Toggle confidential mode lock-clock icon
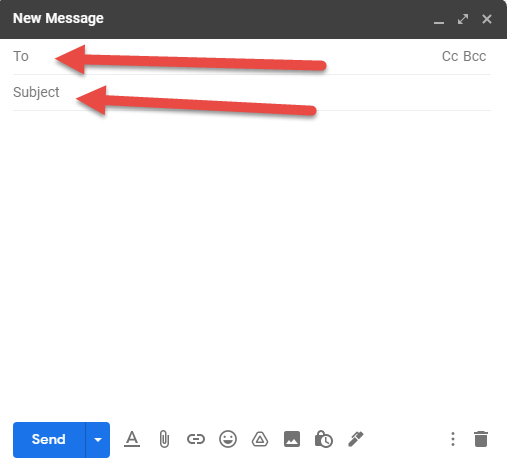507x468 pixels. click(324, 439)
